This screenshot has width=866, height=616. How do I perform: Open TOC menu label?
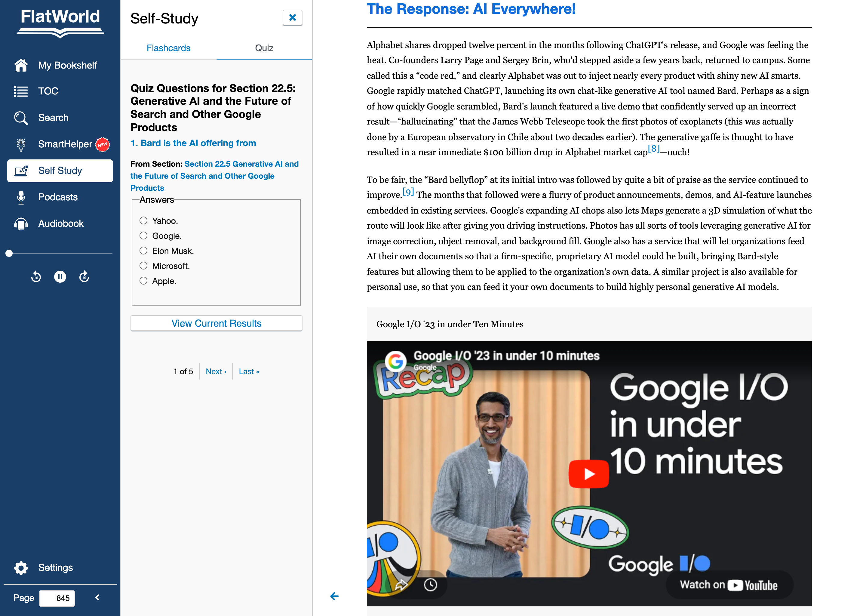[x=48, y=91]
